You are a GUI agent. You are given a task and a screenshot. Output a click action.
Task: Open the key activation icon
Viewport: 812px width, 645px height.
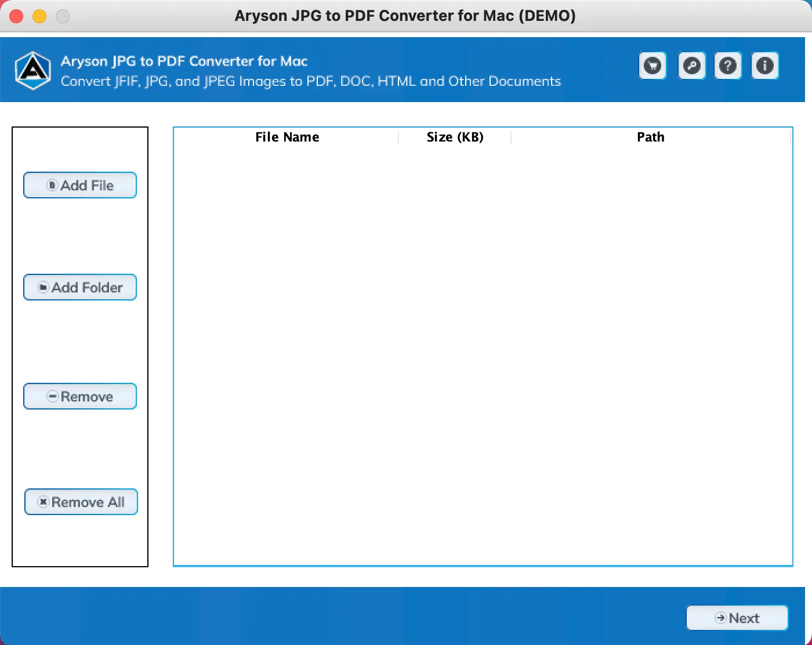[x=691, y=66]
